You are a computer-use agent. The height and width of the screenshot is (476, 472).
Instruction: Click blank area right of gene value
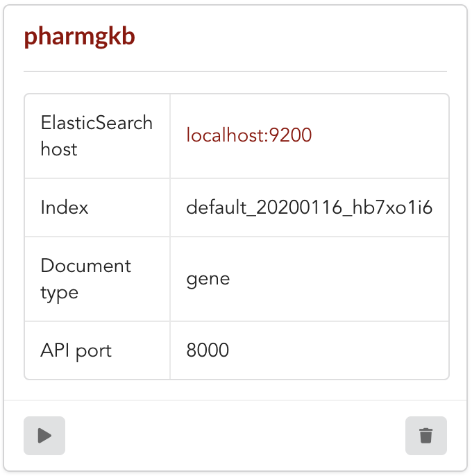(x=339, y=279)
